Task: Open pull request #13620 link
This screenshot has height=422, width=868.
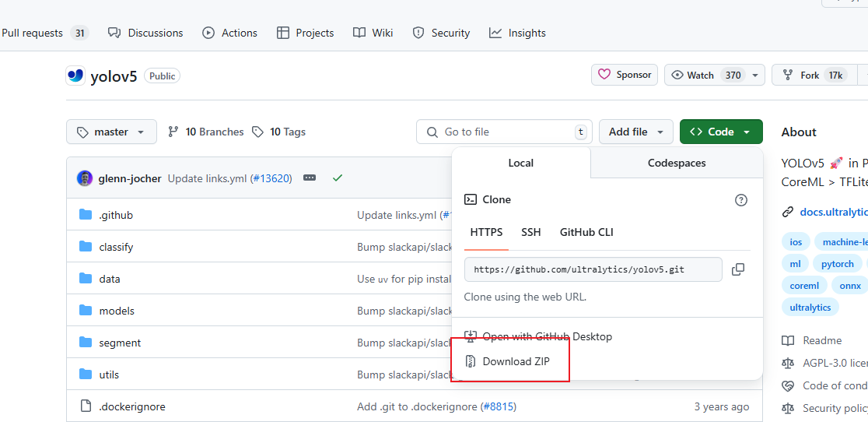Action: pyautogui.click(x=271, y=178)
